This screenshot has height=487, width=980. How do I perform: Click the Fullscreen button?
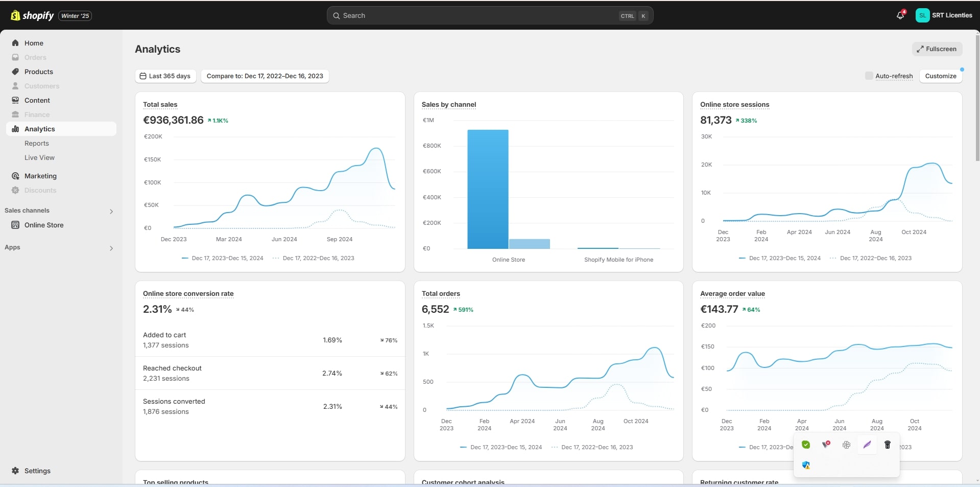tap(937, 49)
